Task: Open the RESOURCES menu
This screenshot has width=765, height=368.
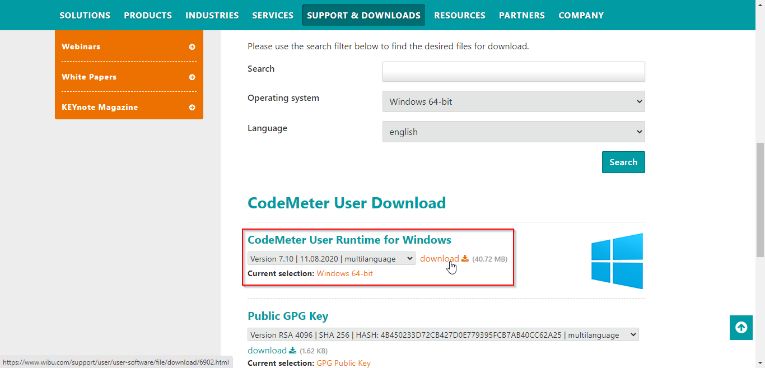Action: [x=460, y=15]
